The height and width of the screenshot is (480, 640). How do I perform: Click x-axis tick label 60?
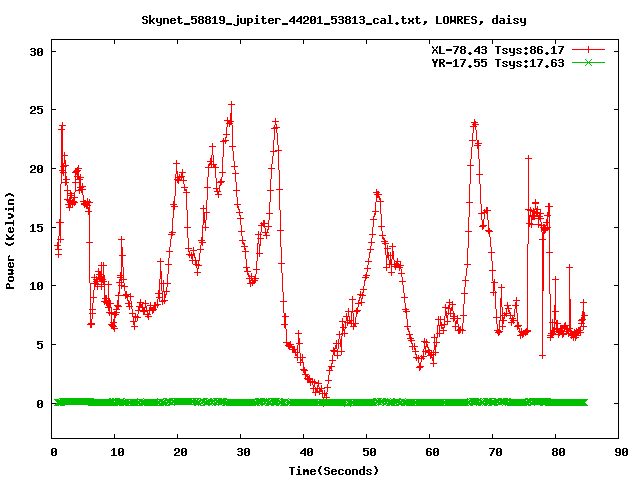(432, 452)
